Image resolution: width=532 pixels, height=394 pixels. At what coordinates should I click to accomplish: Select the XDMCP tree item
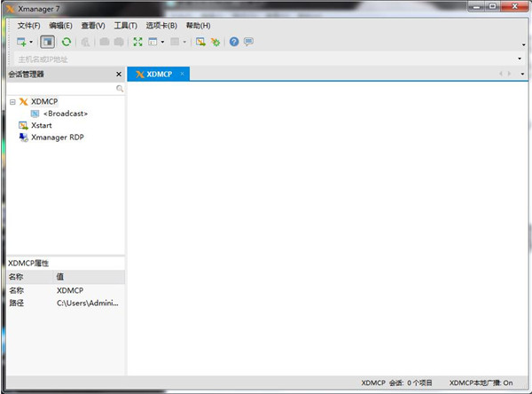44,101
